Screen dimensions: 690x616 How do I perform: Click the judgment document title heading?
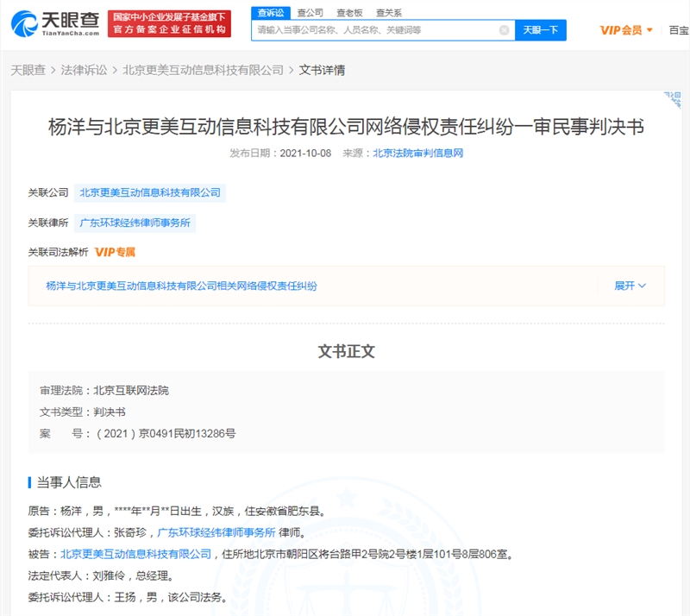(347, 126)
